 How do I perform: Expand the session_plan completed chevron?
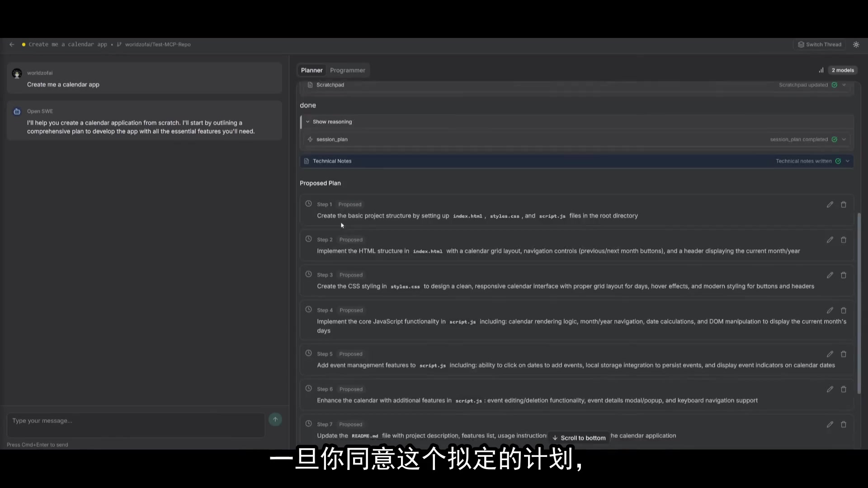pyautogui.click(x=844, y=139)
